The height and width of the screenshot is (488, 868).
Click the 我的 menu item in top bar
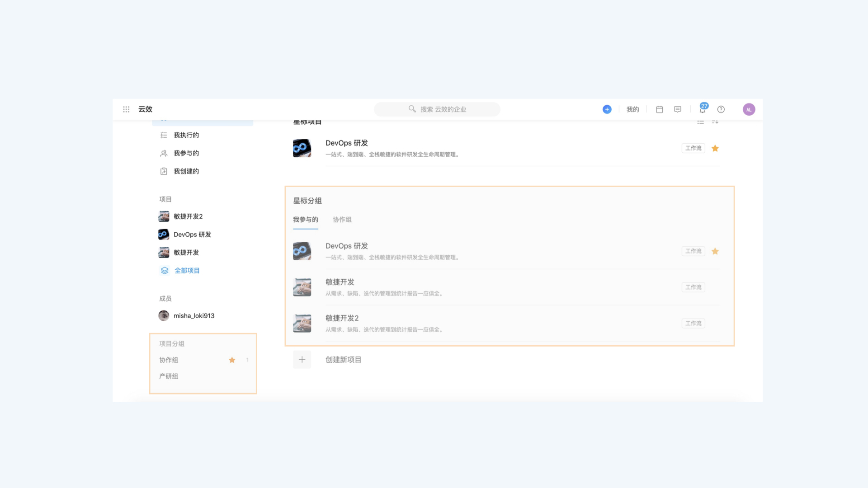[632, 109]
